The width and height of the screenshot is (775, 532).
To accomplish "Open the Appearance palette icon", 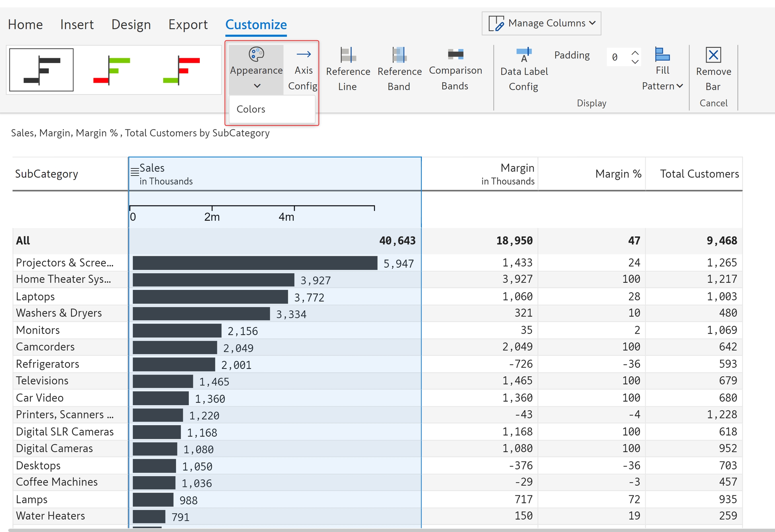I will point(256,54).
